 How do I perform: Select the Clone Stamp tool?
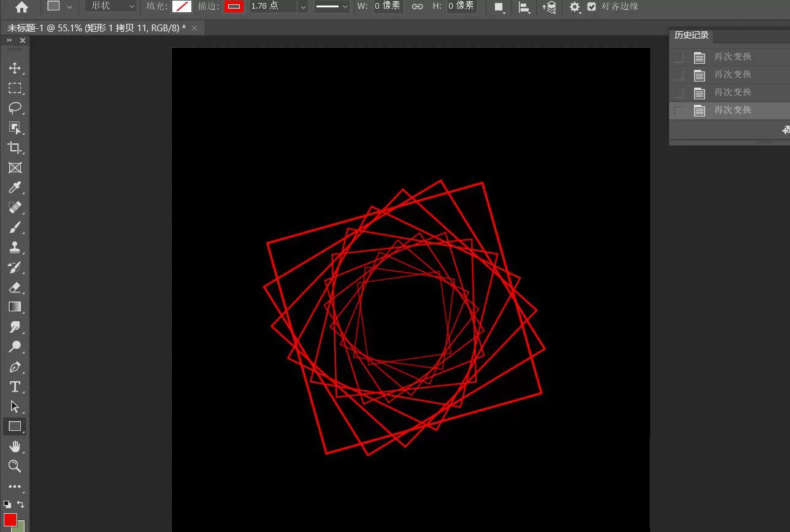(15, 247)
